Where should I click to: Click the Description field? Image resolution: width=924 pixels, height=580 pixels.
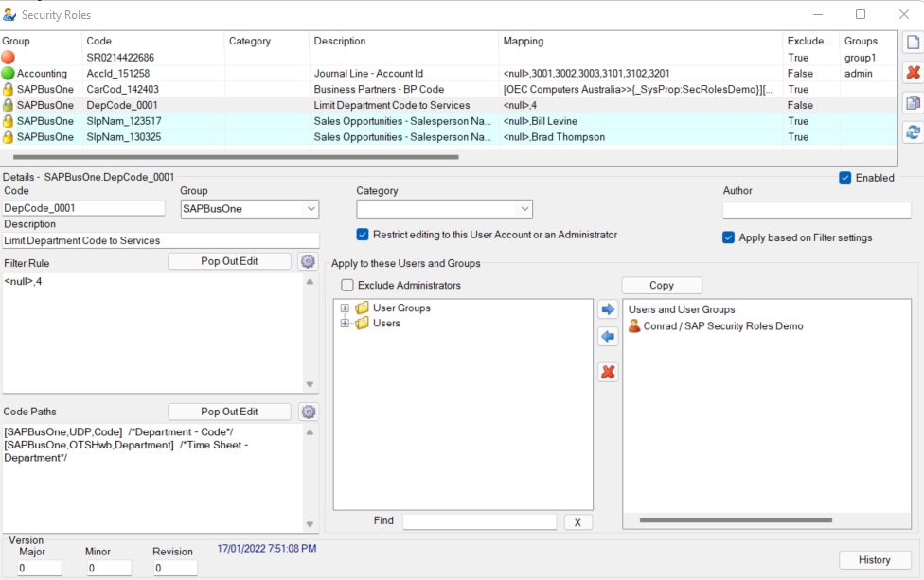click(x=160, y=240)
